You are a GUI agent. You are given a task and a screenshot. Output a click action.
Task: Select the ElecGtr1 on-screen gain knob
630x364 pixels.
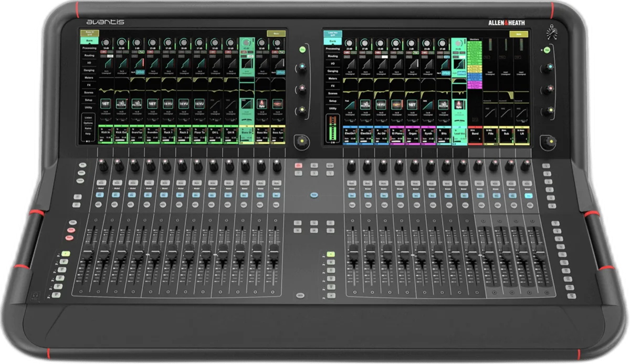click(x=350, y=42)
